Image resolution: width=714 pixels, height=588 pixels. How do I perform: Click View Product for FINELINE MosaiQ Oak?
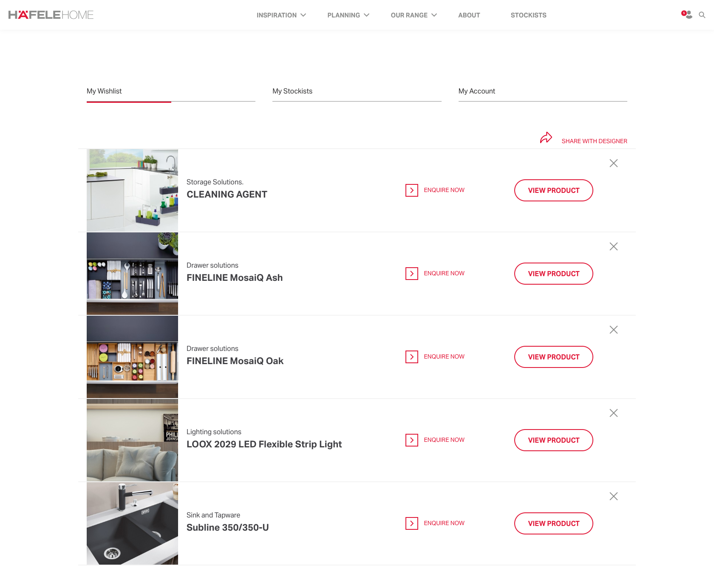(553, 357)
